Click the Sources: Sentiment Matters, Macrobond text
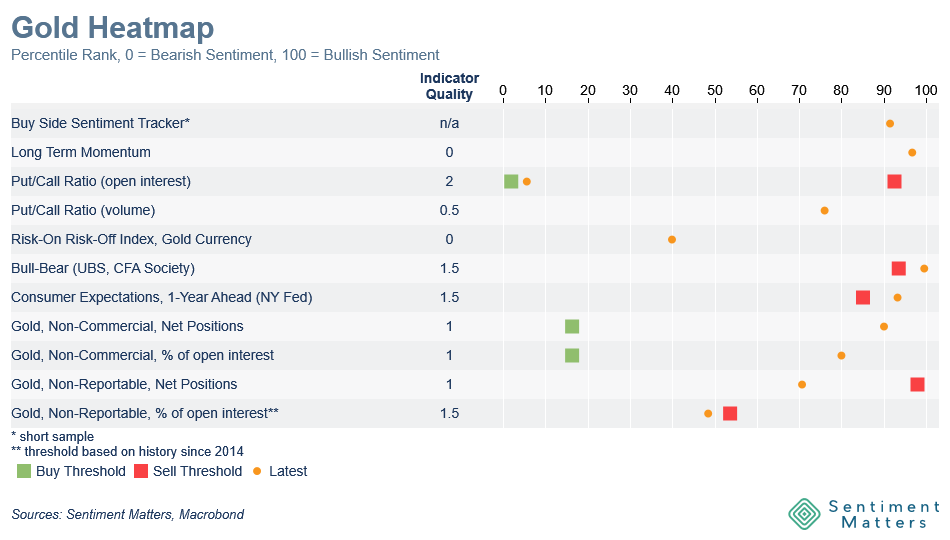Screen dimensions: 950x540 128,514
